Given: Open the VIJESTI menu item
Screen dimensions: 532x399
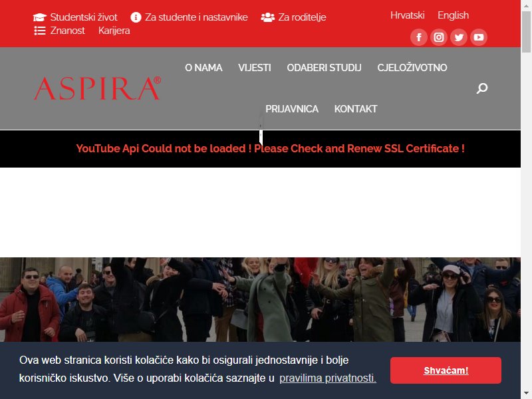Looking at the screenshot, I should 255,68.
